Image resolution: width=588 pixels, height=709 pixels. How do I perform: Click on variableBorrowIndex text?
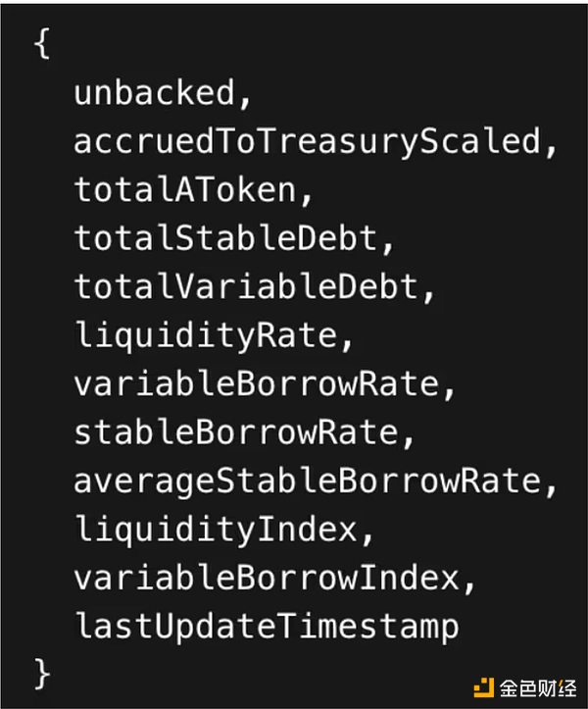tap(268, 577)
